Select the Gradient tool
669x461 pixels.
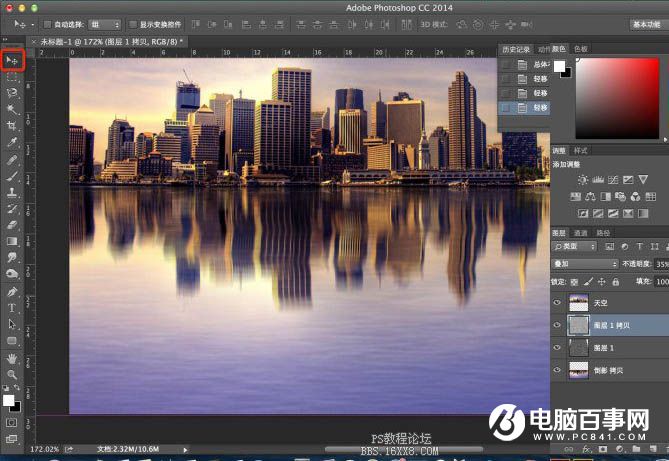click(x=12, y=241)
